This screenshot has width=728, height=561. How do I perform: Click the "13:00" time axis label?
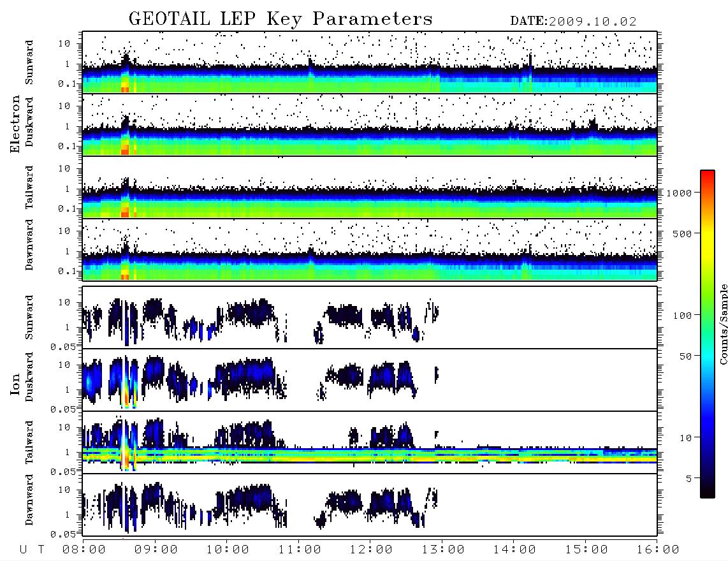coord(443,550)
